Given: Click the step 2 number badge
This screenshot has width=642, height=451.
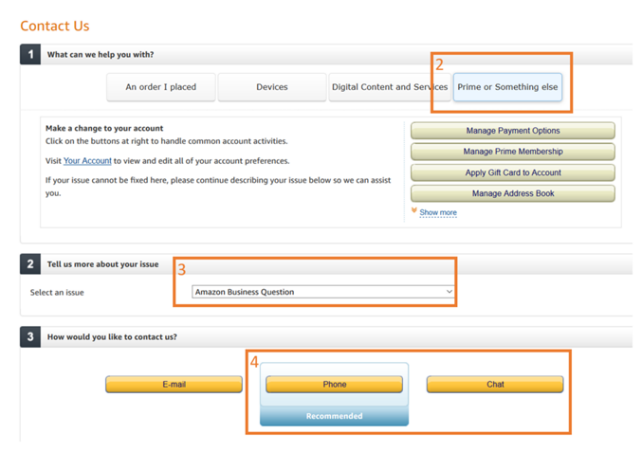Looking at the screenshot, I should [30, 264].
